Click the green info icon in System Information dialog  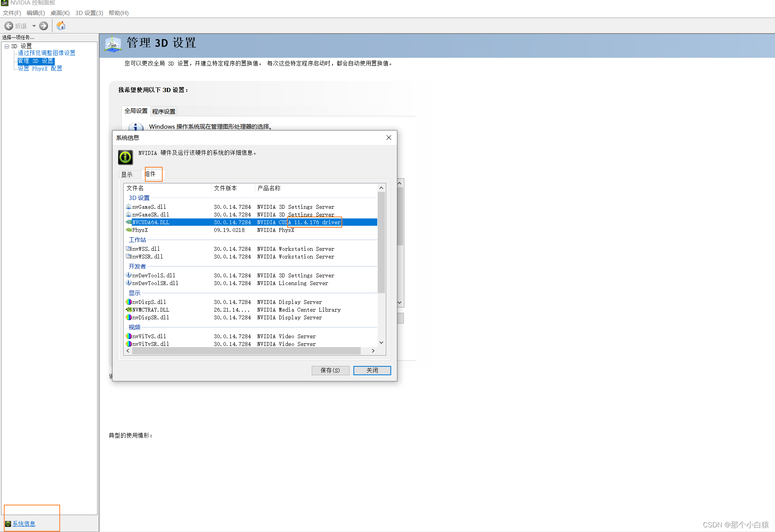point(125,157)
